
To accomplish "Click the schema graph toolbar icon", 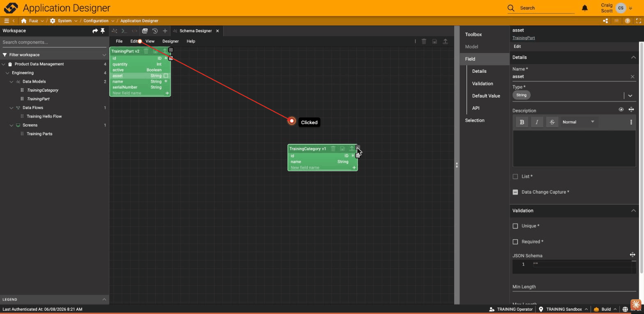I will [115, 31].
